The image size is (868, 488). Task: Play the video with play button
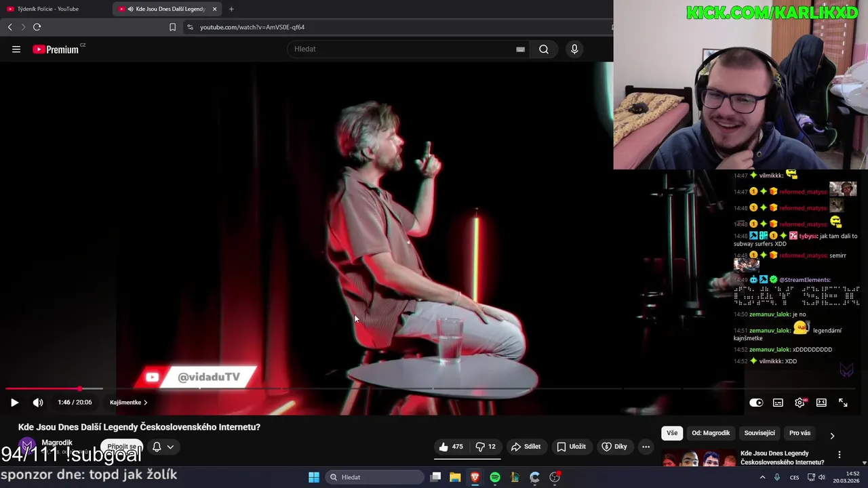tap(14, 402)
